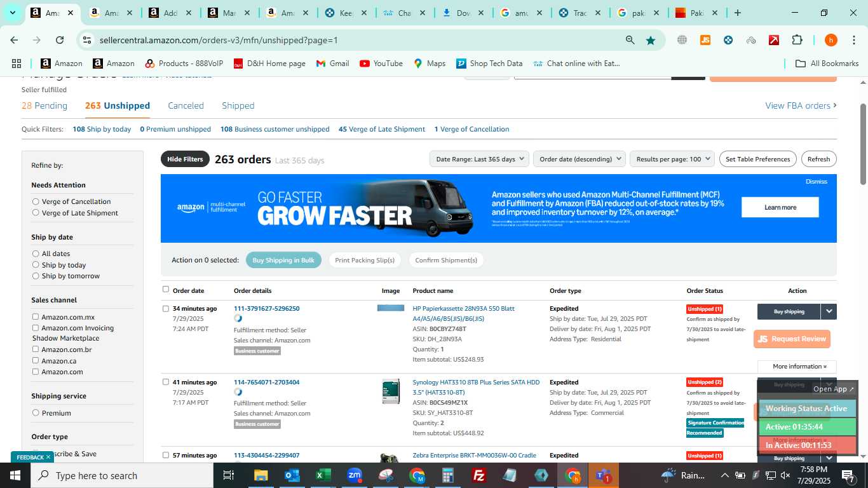
Task: Select Ship by today radio option
Action: click(x=36, y=265)
